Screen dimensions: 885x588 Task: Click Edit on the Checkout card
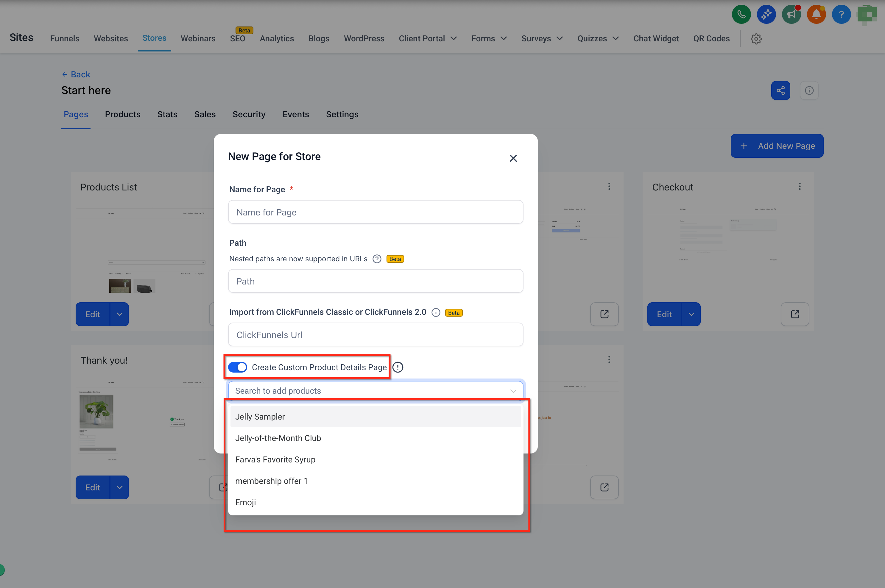[x=664, y=314]
